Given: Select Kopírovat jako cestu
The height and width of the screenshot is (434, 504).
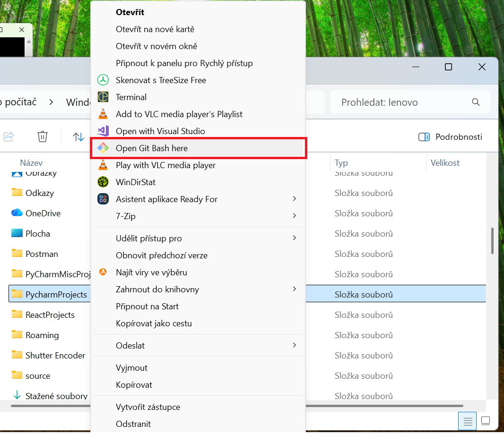Looking at the screenshot, I should click(x=154, y=323).
